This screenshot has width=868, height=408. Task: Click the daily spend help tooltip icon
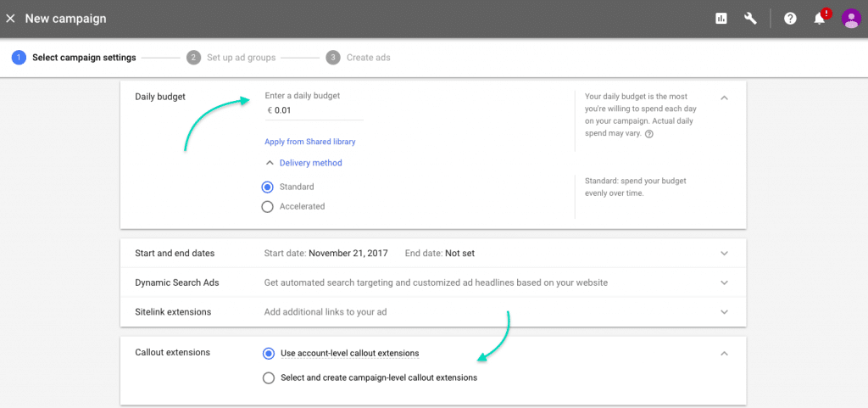pos(648,133)
